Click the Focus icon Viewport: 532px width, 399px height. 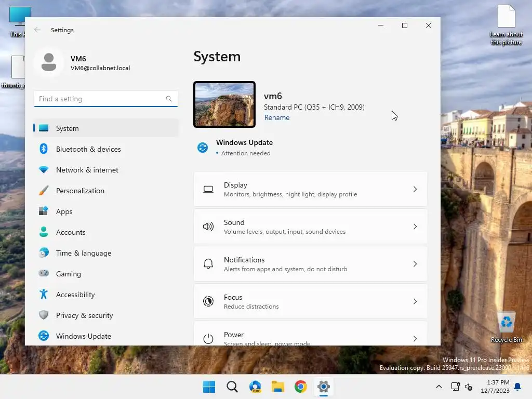pyautogui.click(x=208, y=301)
